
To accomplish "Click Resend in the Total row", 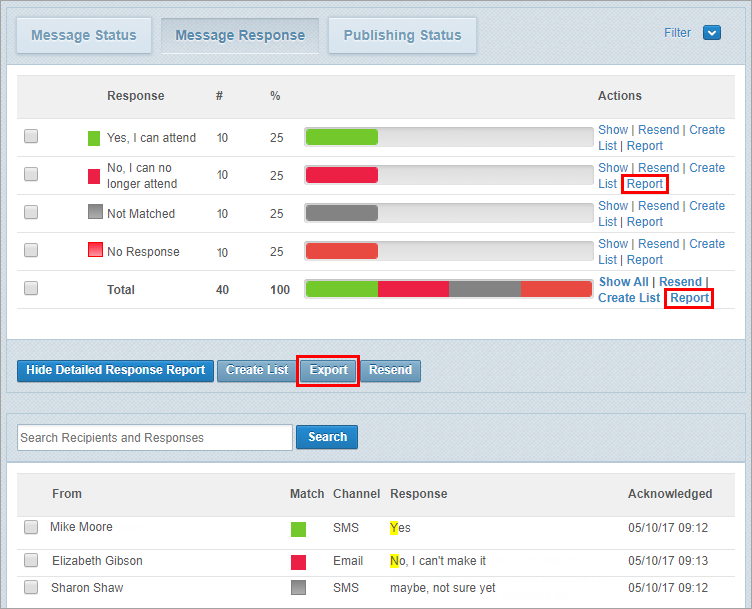I will (x=680, y=282).
